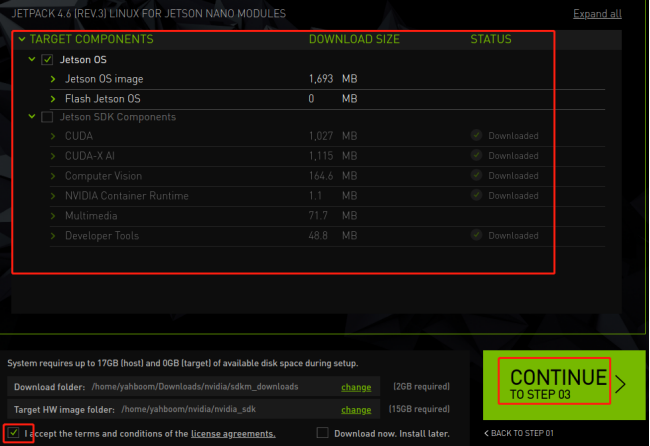Change the Download folder path
The image size is (650, 446).
[x=356, y=387]
